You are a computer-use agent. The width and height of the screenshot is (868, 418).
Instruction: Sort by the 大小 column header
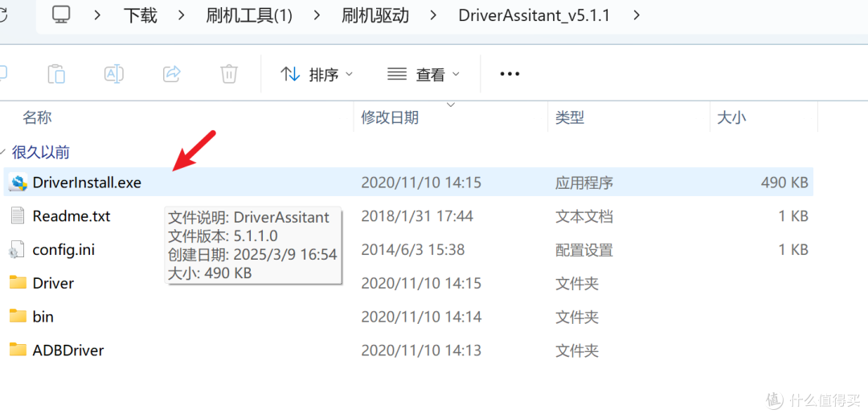[732, 117]
